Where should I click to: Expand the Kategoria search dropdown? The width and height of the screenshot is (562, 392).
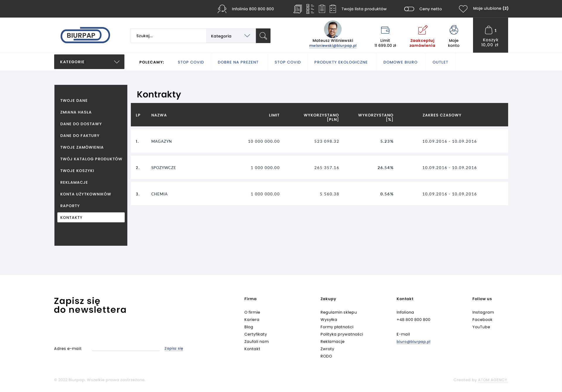pos(231,36)
